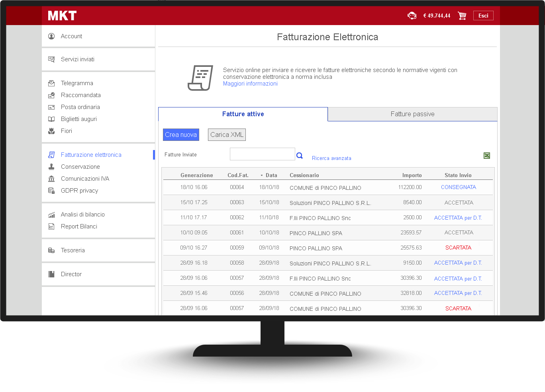Open the customer support headset icon
Screen dimensions: 545x392
click(x=412, y=16)
